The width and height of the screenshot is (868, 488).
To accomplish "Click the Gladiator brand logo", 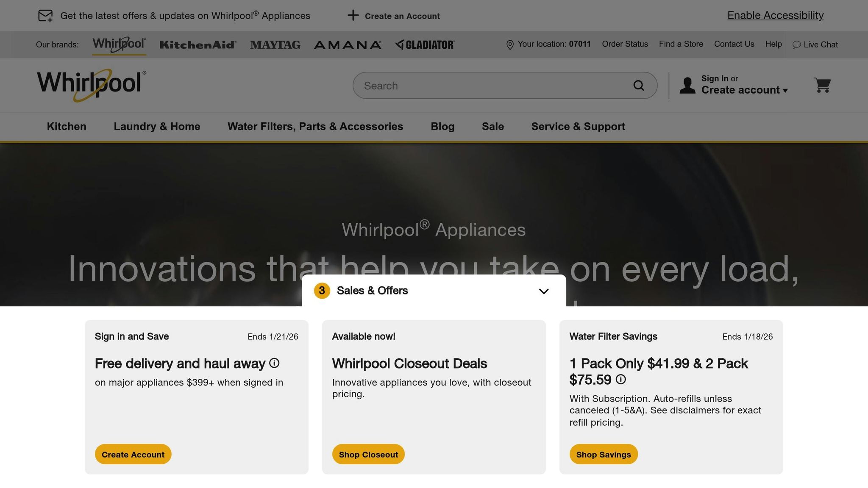I will click(x=425, y=44).
